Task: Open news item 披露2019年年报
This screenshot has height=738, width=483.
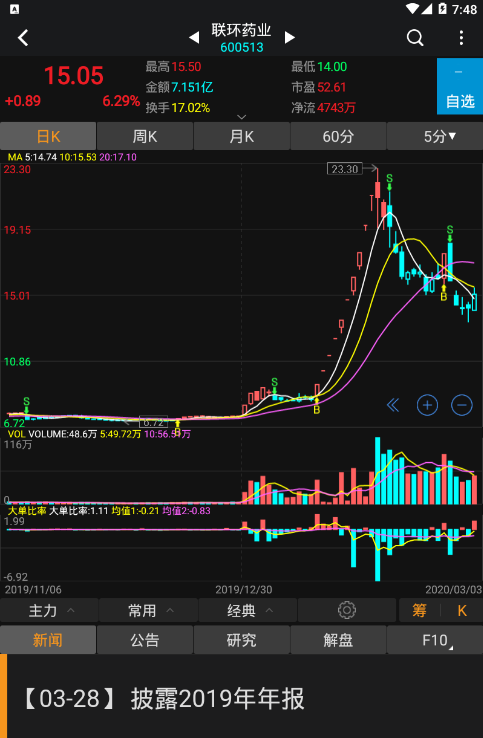Action: [242, 698]
